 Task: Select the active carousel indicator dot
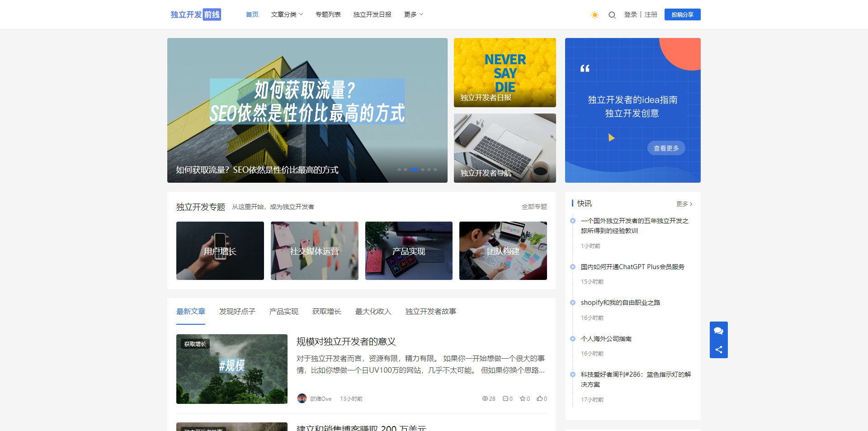coord(414,170)
